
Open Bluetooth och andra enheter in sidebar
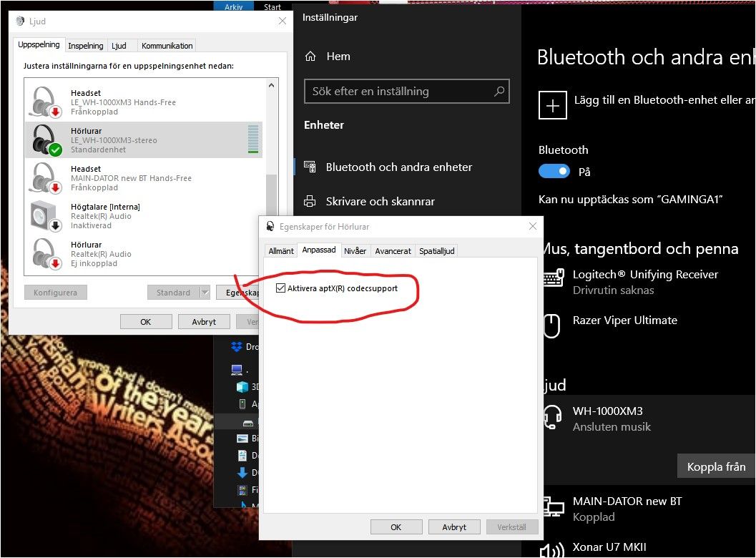398,167
